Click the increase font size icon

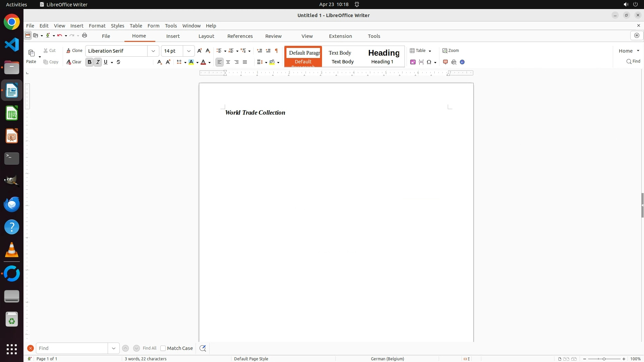point(200,51)
